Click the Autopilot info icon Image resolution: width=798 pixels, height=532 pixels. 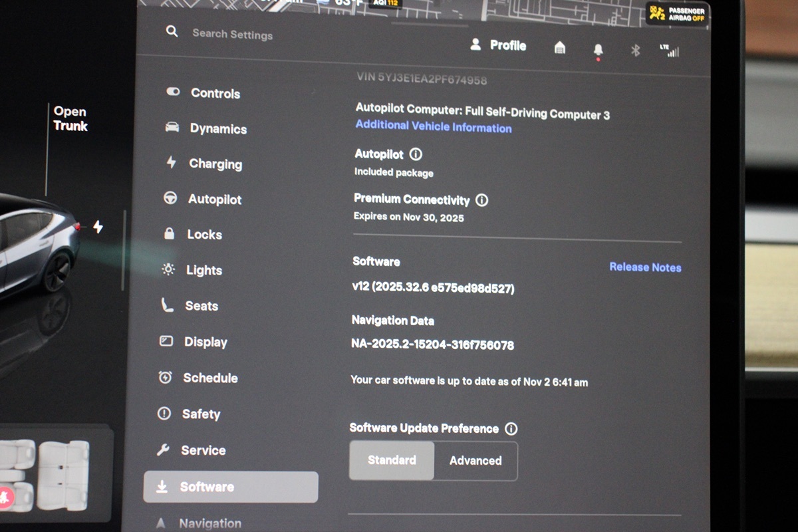pos(416,154)
